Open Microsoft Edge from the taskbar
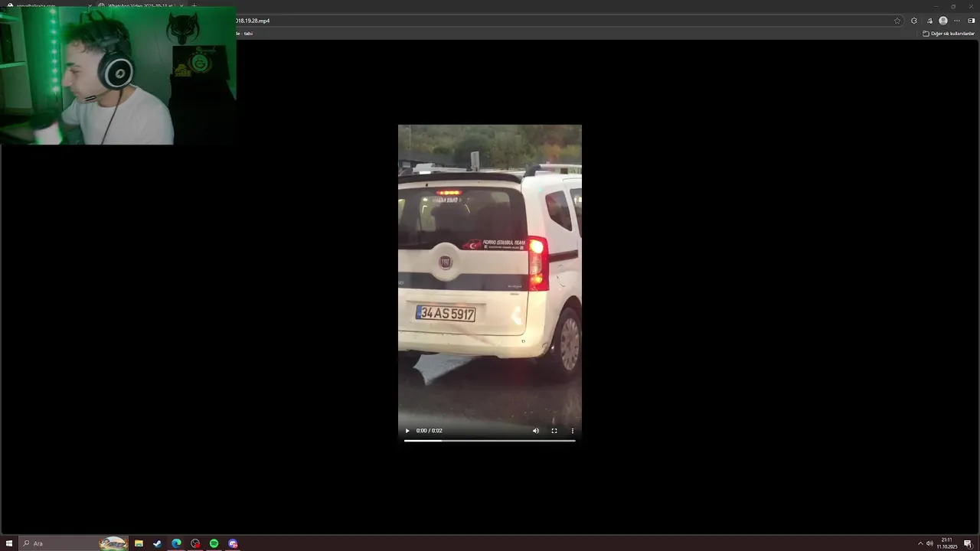Screen dimensions: 980x551 coord(176,543)
